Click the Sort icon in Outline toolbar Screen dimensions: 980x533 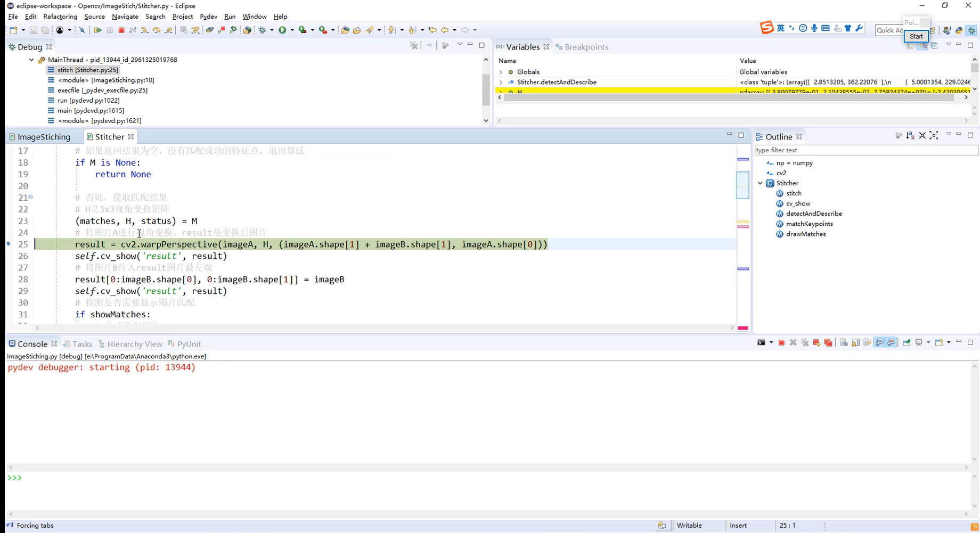coord(910,136)
